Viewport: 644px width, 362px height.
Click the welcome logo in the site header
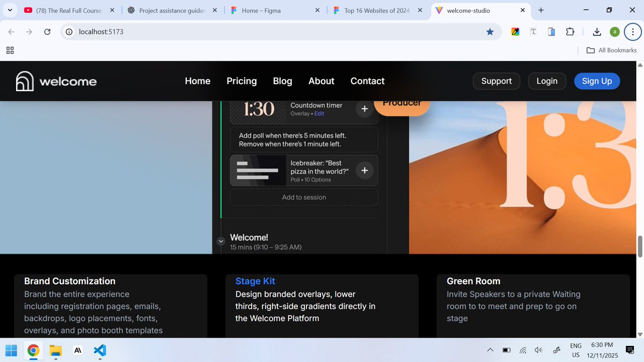coord(56,81)
